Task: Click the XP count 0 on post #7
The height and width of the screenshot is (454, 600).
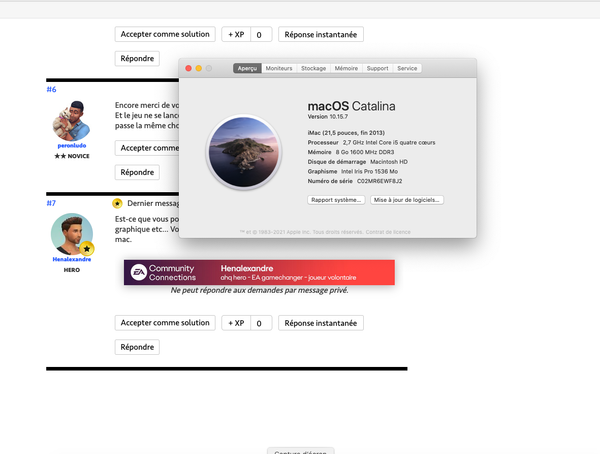Action: click(x=259, y=323)
